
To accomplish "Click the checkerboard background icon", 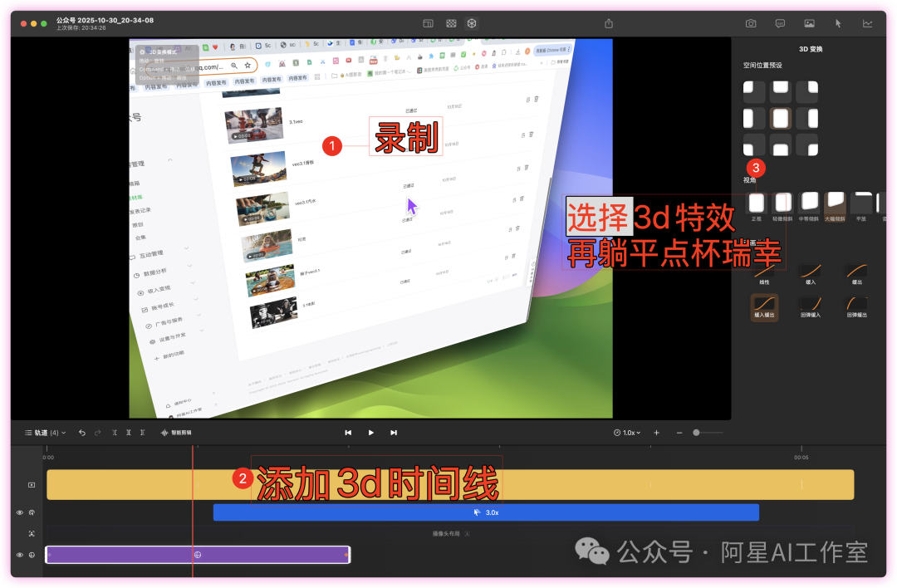I will tap(451, 23).
